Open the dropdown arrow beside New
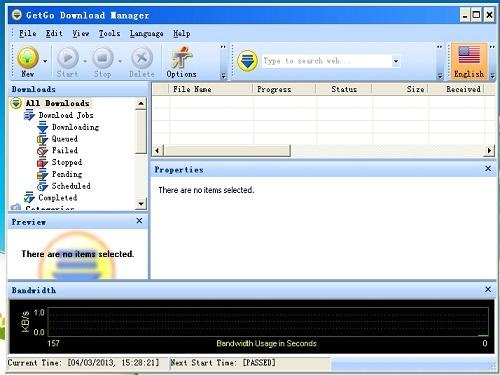The width and height of the screenshot is (500, 375). pos(45,61)
